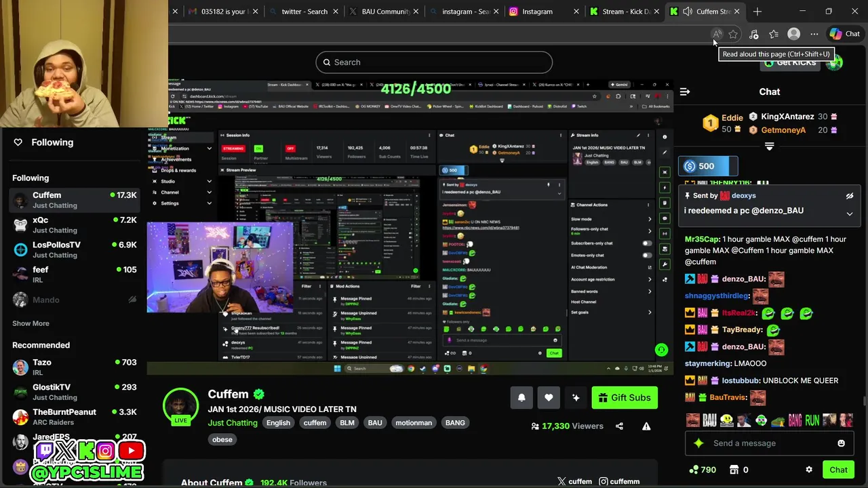
Task: Click chat username Mr35Cap
Action: [702, 239]
